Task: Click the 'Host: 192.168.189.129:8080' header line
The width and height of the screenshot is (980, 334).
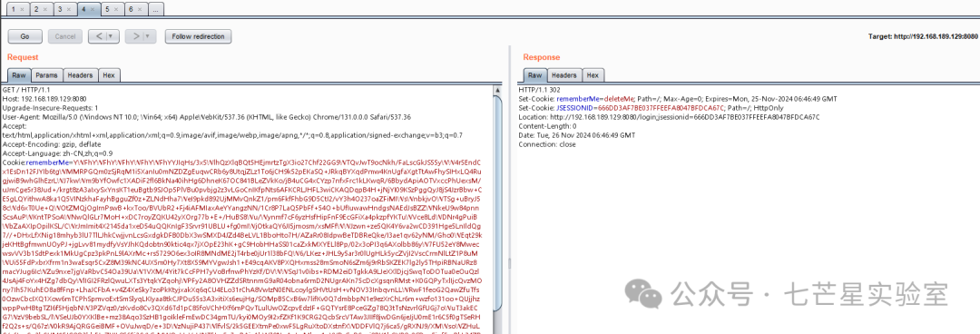Action: click(x=44, y=99)
